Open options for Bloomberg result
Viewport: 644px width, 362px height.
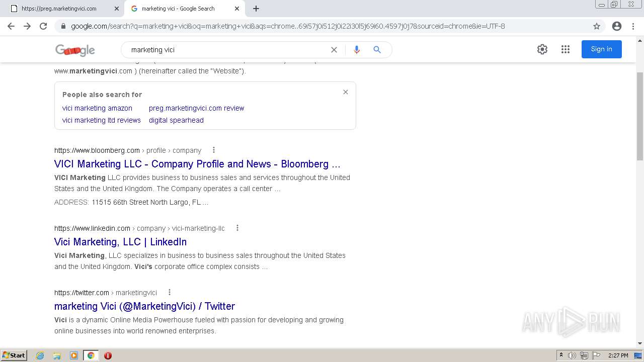(214, 150)
